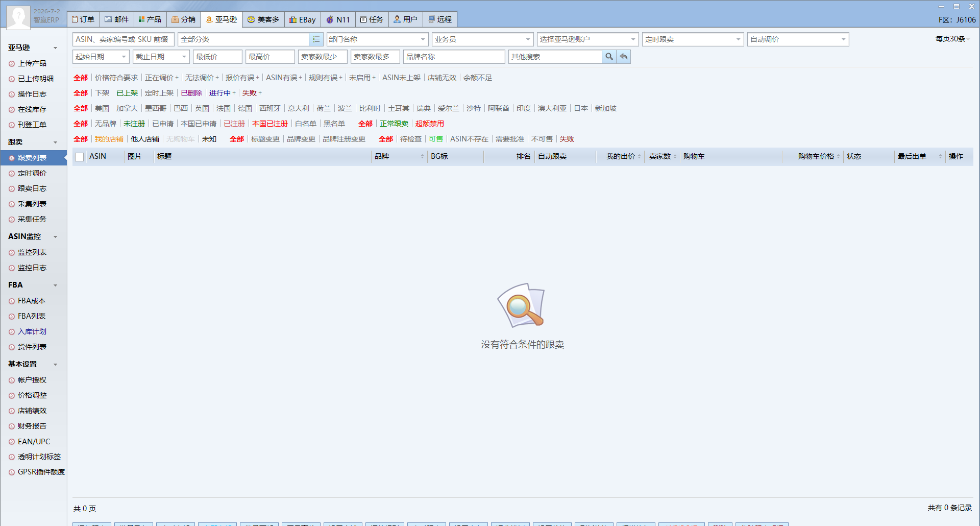Click the 入库计划 sidebar icon
The height and width of the screenshot is (526, 980).
pos(12,332)
